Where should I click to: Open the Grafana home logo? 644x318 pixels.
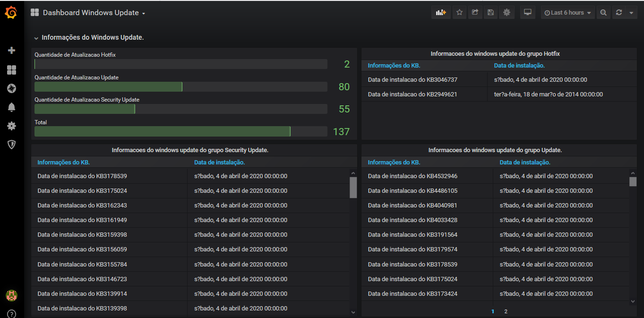[x=11, y=13]
